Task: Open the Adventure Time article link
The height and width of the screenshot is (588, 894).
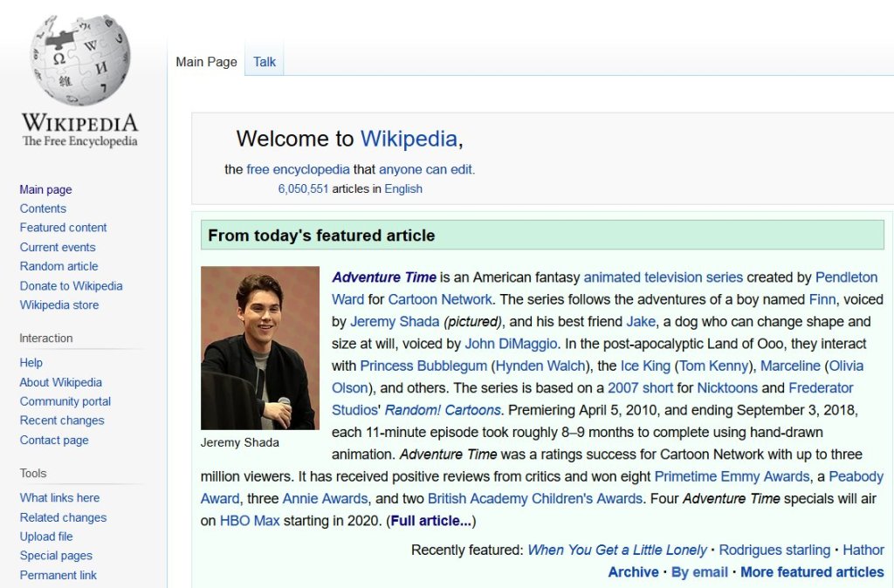Action: [383, 277]
